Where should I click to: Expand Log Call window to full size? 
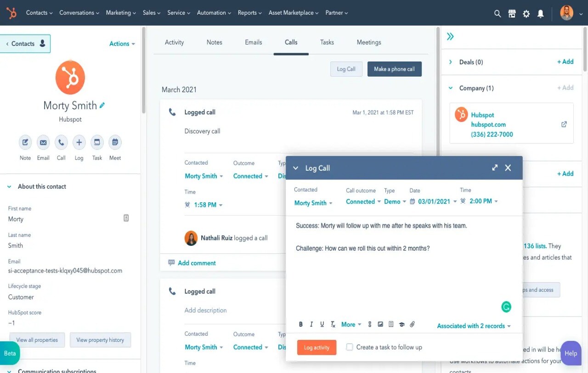495,168
